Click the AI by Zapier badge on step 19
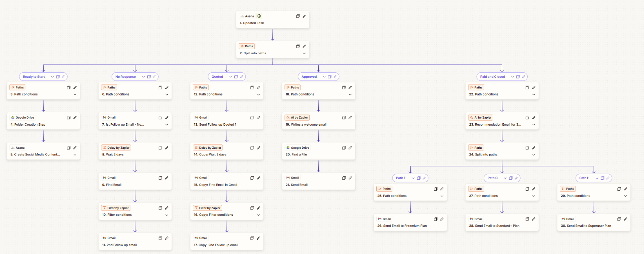This screenshot has height=254, width=644. click(297, 118)
